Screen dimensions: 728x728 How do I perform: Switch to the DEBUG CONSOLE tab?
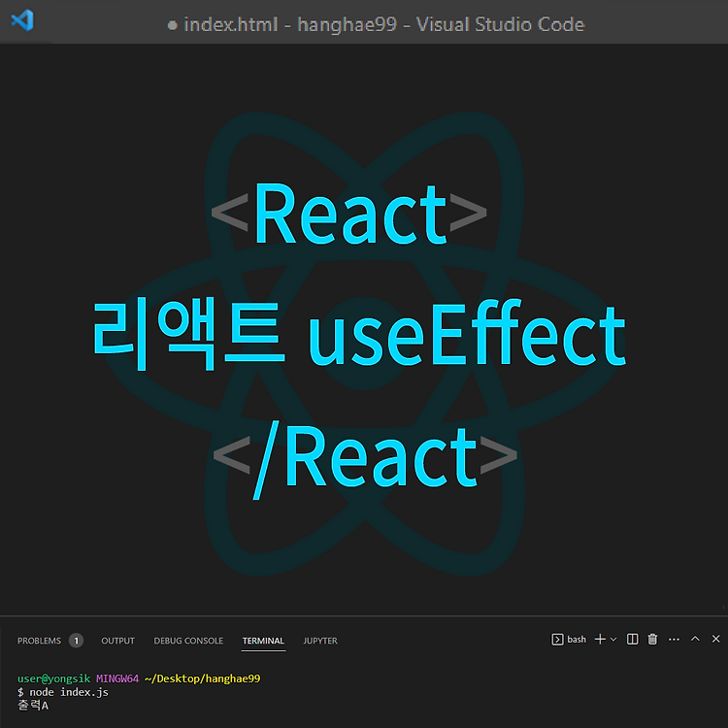[188, 641]
